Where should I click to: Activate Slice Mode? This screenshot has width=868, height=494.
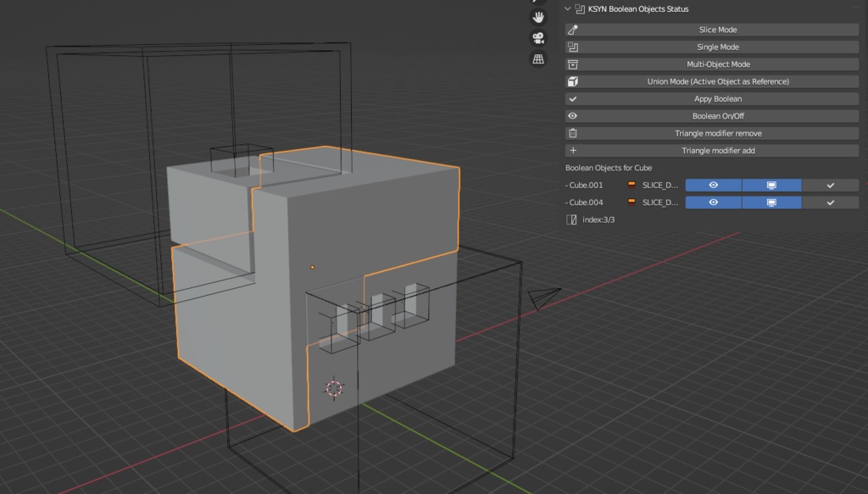pos(717,30)
